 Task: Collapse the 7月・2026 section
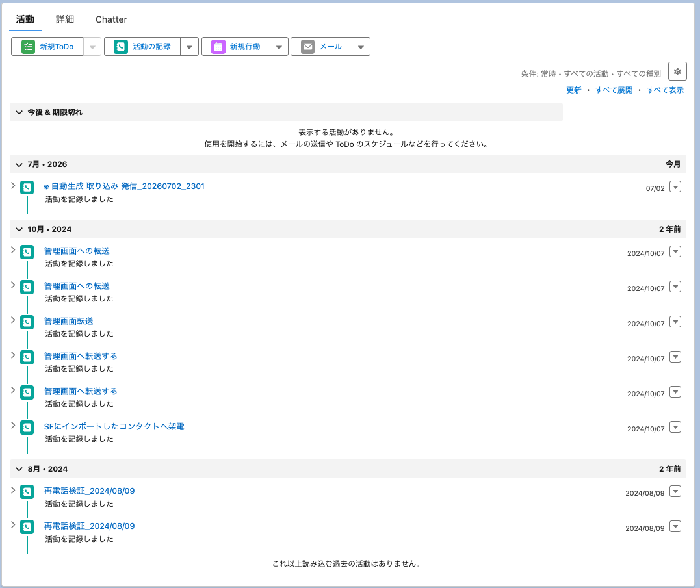pyautogui.click(x=19, y=164)
